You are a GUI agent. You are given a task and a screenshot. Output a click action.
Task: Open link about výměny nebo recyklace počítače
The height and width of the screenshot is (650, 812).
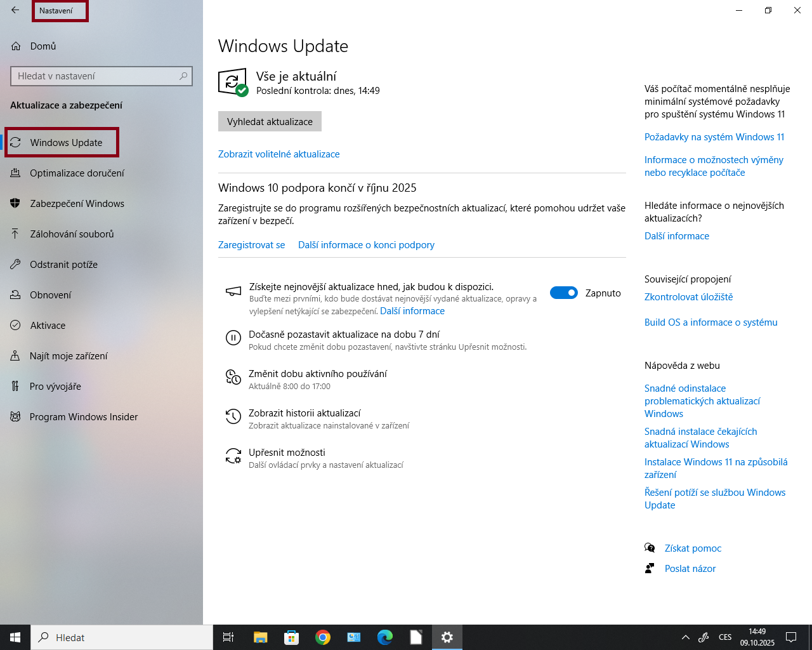(714, 166)
